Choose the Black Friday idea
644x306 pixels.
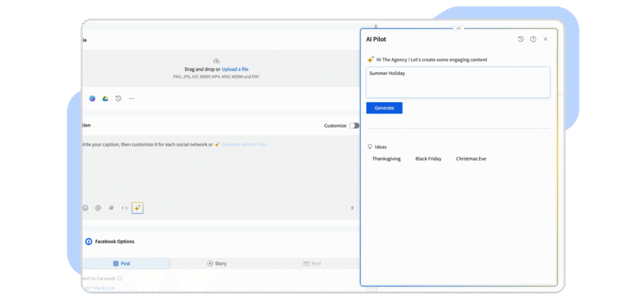pos(428,159)
